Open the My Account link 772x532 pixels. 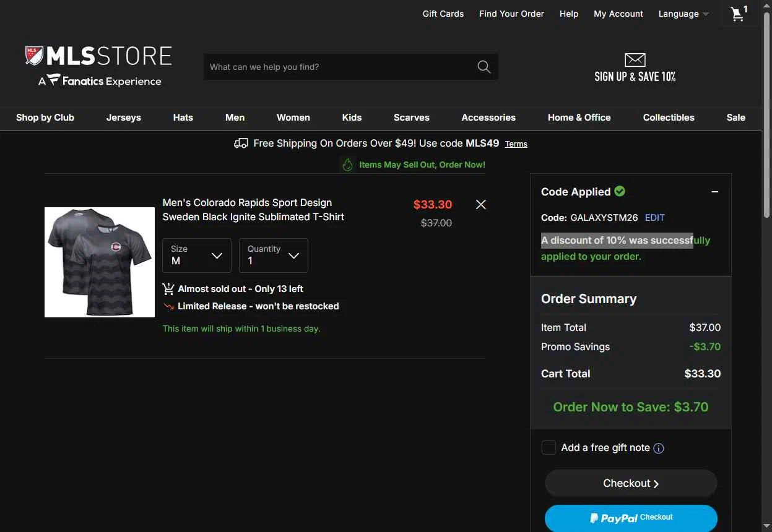pyautogui.click(x=618, y=14)
